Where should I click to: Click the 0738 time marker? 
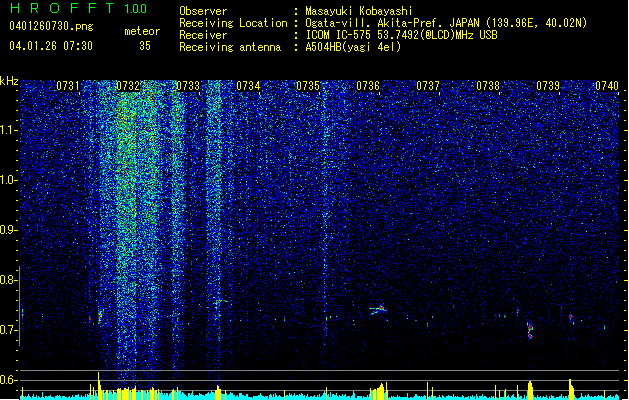pyautogui.click(x=488, y=86)
